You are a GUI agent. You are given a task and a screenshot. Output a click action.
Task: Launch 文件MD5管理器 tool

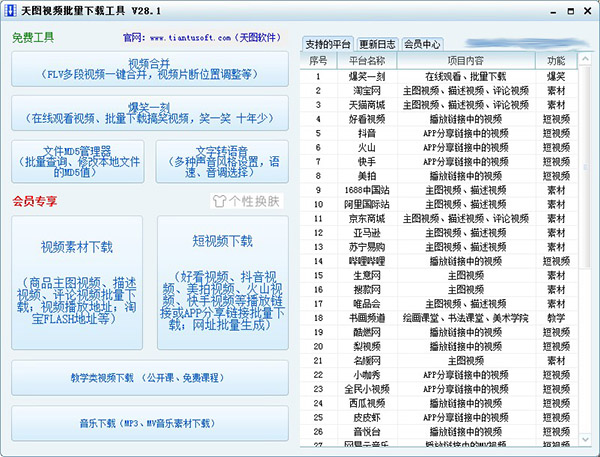pos(78,162)
